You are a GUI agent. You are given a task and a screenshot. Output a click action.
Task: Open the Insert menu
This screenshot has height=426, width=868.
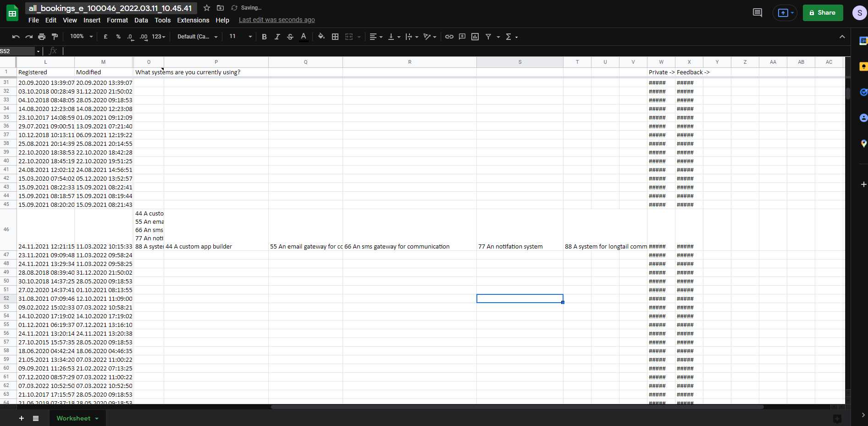click(92, 20)
